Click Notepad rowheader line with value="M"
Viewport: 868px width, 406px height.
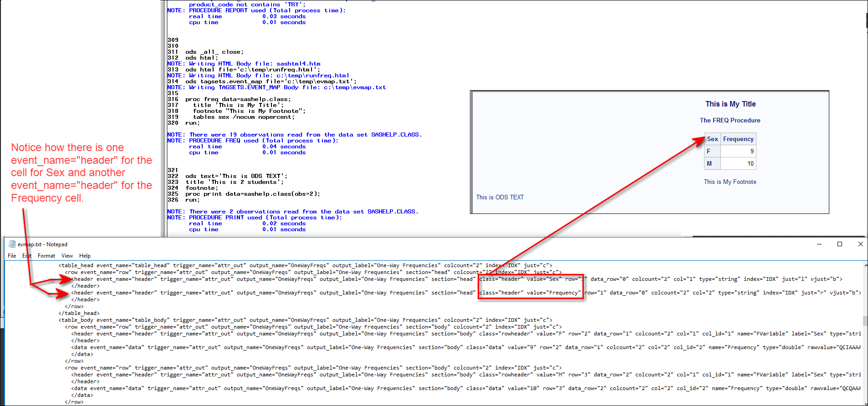[x=466, y=375]
